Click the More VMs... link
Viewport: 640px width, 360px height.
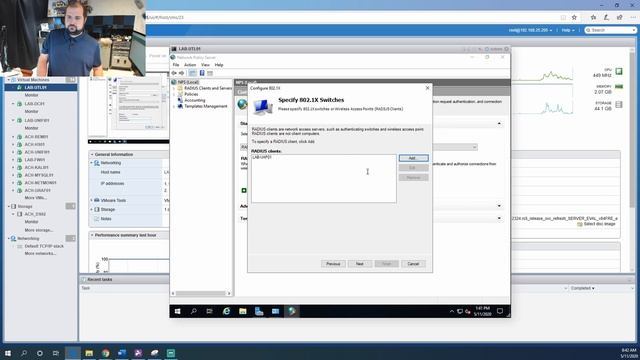click(36, 198)
